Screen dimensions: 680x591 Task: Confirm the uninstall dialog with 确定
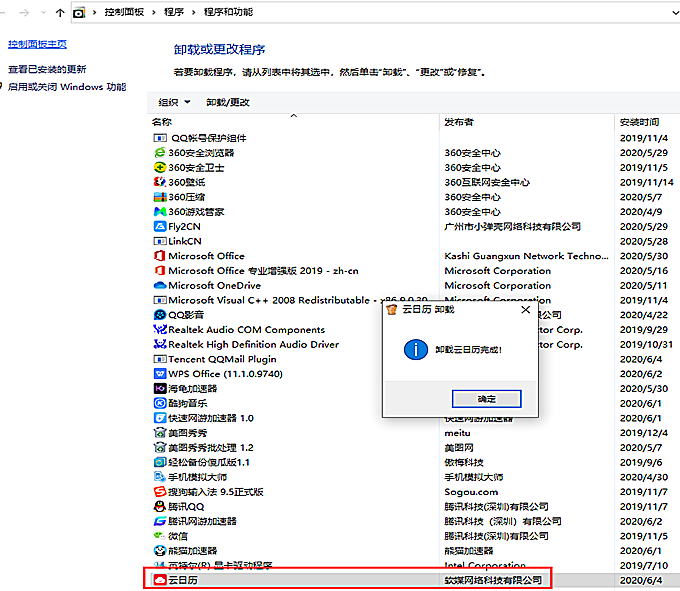coord(487,399)
